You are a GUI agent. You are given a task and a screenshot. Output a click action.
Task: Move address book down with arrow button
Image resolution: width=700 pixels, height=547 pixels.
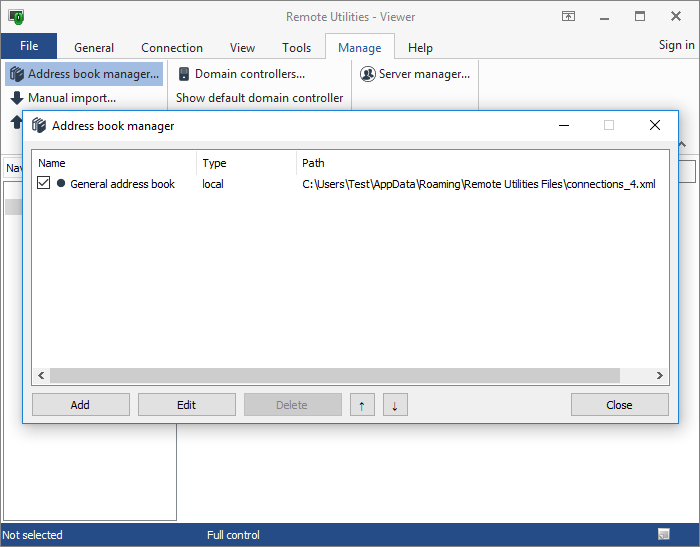[395, 405]
